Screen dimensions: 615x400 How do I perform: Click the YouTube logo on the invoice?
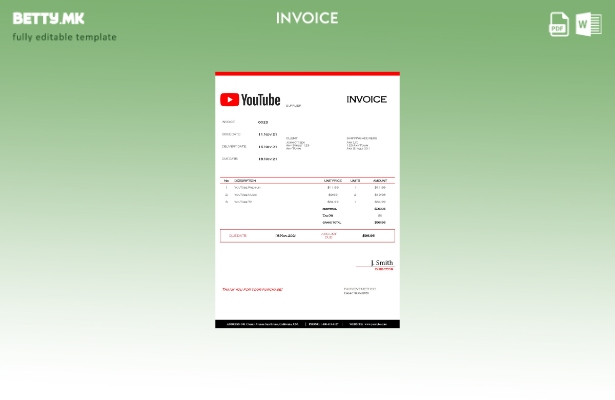(250, 100)
